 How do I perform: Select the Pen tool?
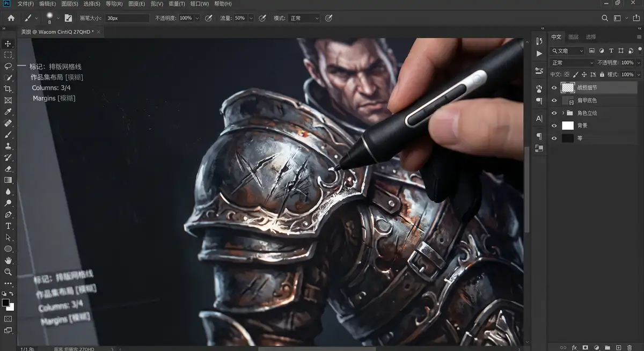coord(8,215)
